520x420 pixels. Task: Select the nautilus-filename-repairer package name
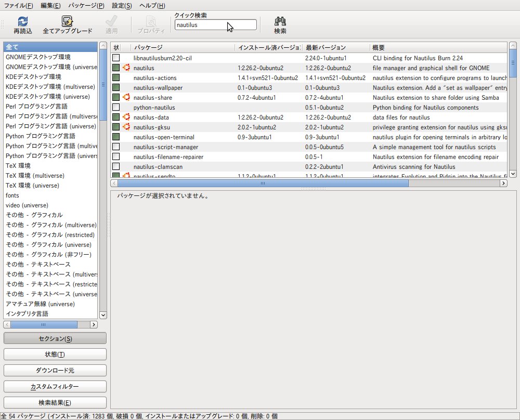point(168,157)
